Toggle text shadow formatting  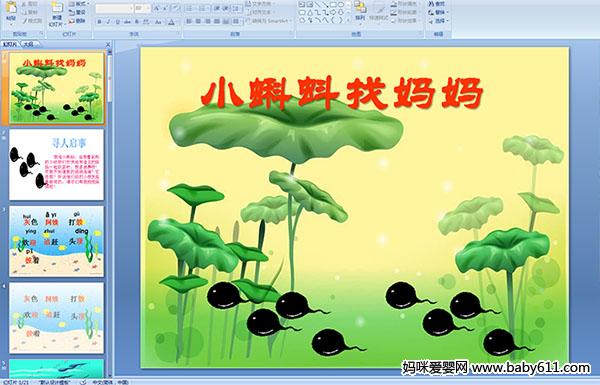[137, 22]
